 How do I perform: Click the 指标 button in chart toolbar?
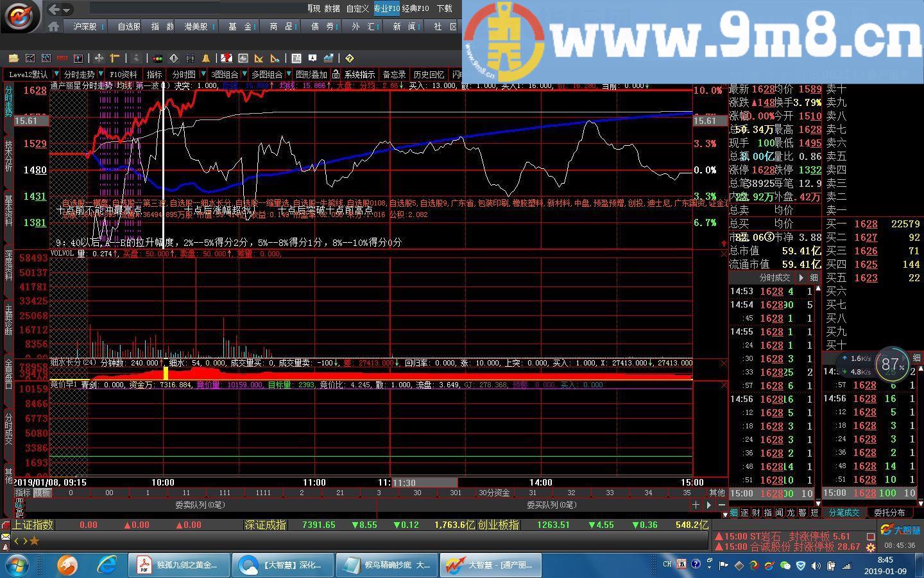(x=154, y=74)
